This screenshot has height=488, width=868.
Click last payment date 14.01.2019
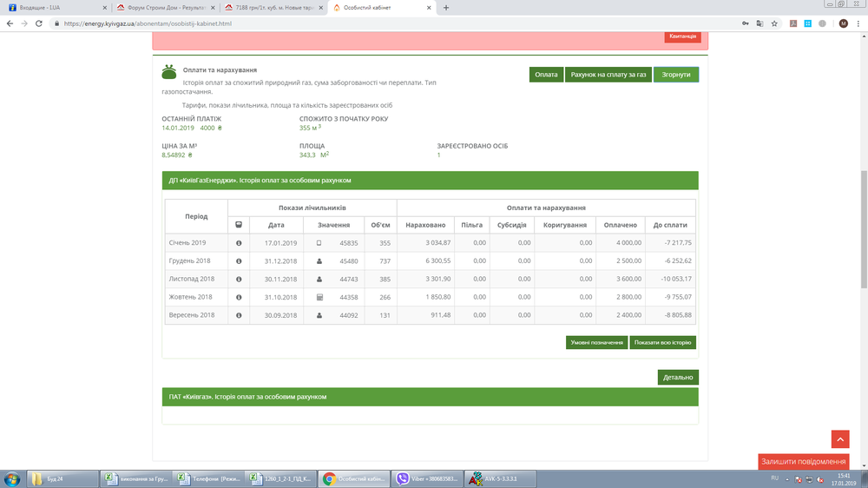point(178,128)
